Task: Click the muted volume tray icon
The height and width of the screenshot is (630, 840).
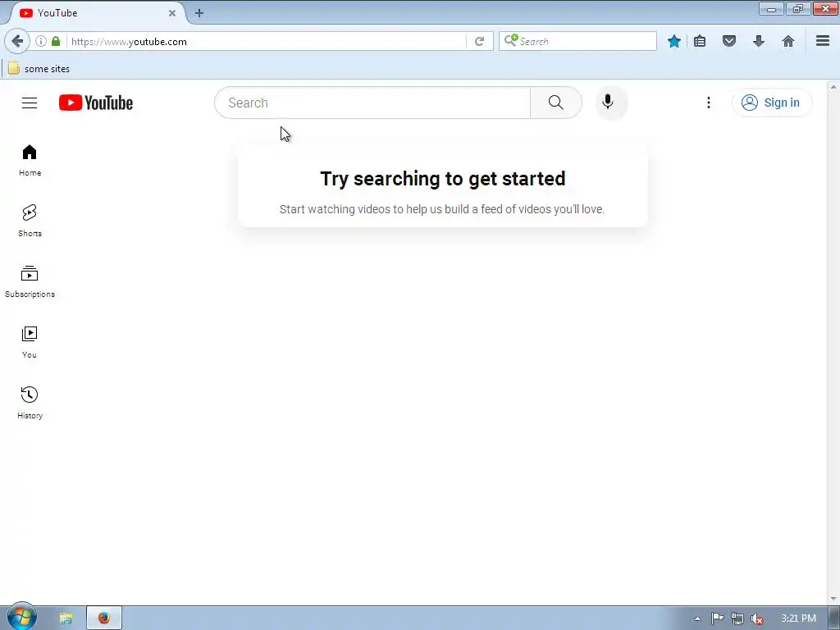Action: (756, 619)
